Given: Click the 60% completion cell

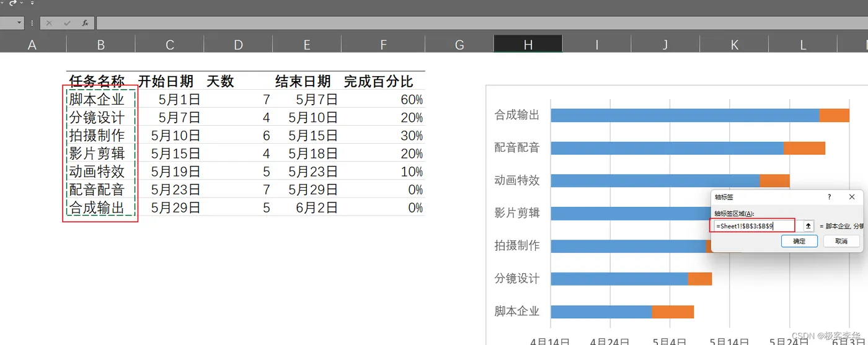Looking at the screenshot, I should (383, 99).
